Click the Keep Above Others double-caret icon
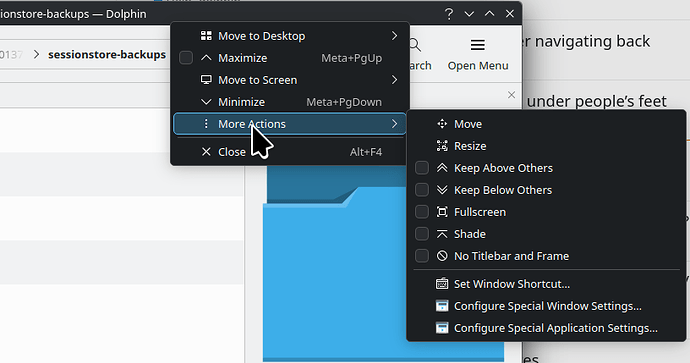The height and width of the screenshot is (363, 690). click(x=442, y=168)
